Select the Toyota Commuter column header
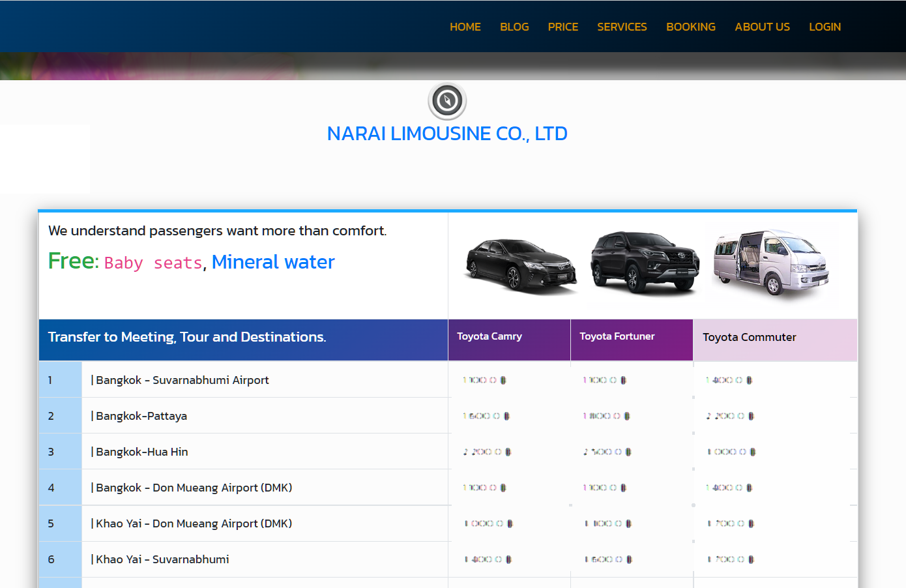Viewport: 906px width, 588px height. pyautogui.click(x=749, y=337)
